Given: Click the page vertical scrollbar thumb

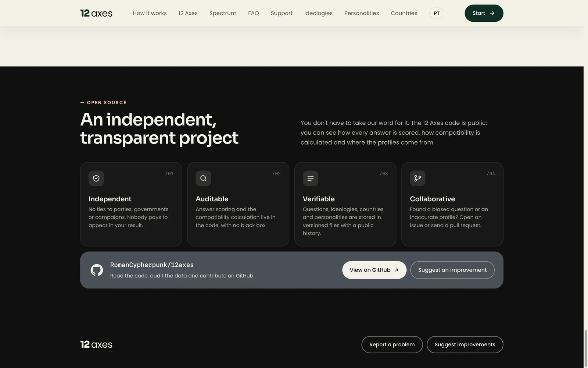Looking at the screenshot, I should pyautogui.click(x=586, y=348).
